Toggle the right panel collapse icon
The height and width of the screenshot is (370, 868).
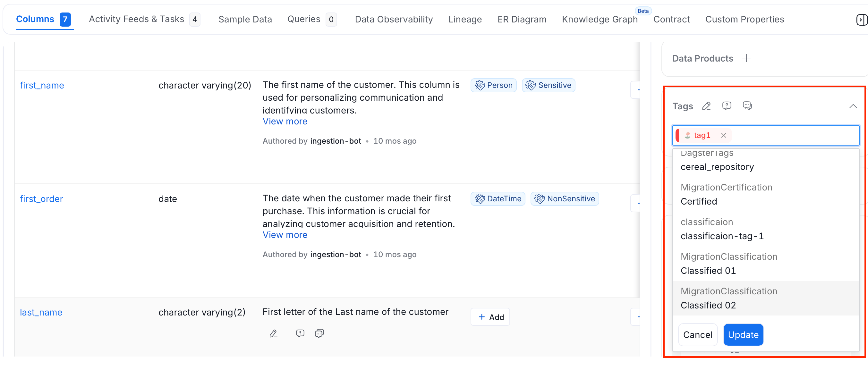pyautogui.click(x=861, y=20)
